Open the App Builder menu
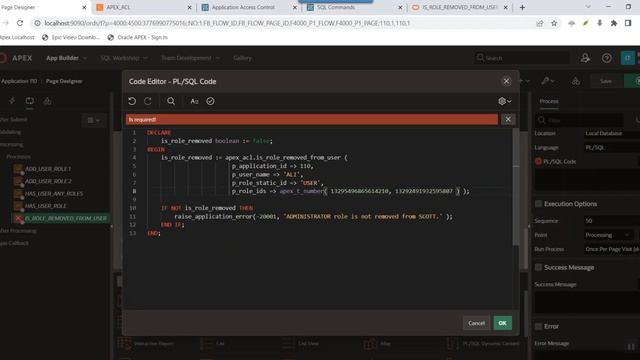 coord(66,58)
